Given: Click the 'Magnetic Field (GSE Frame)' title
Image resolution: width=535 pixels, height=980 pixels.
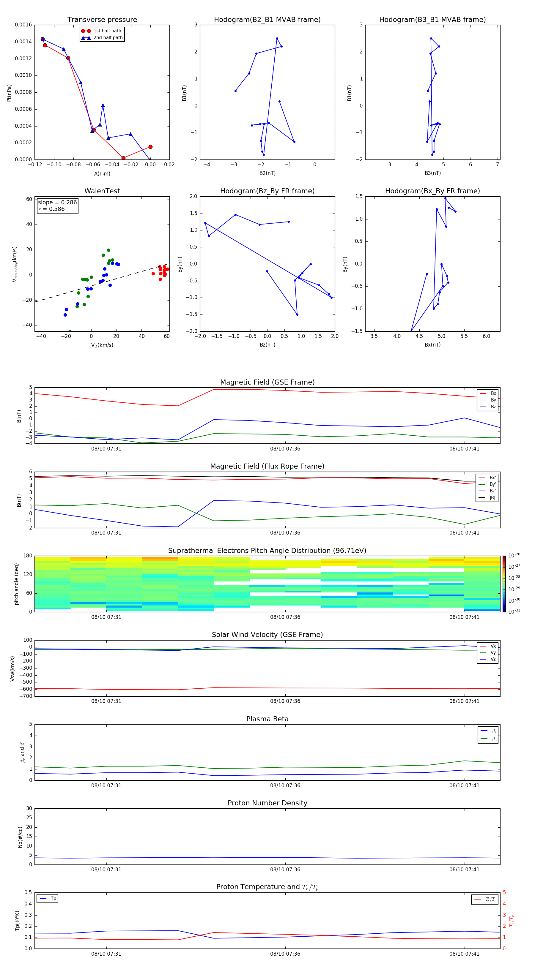Looking at the screenshot, I should click(x=267, y=382).
